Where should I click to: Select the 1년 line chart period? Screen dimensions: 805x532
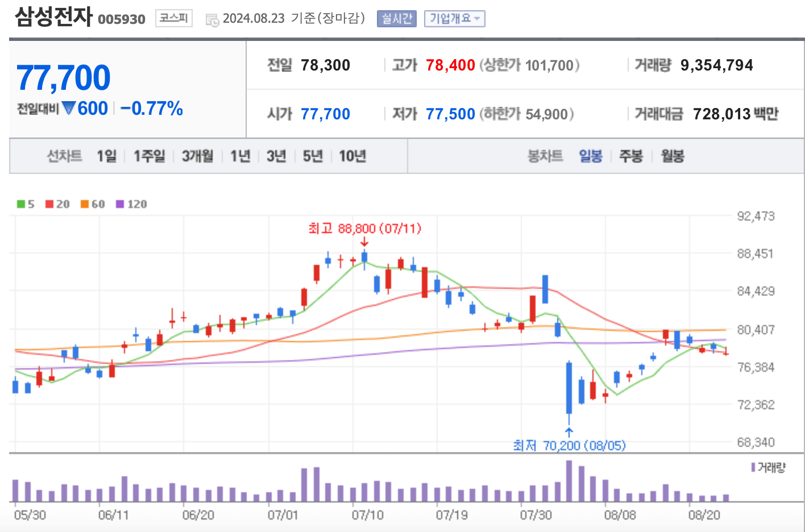coord(240,156)
